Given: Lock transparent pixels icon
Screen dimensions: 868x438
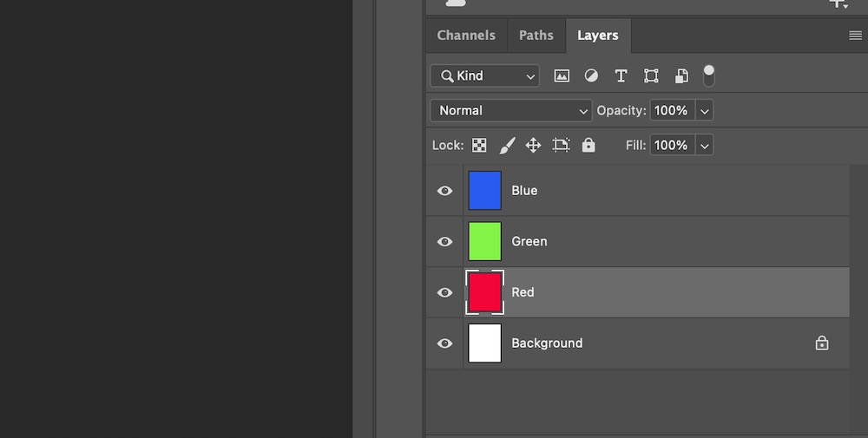Looking at the screenshot, I should tap(479, 146).
